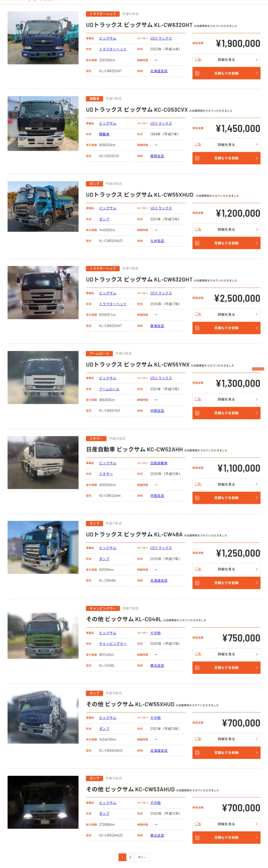The image size is (268, 868).
Task: Open 北海道支店 link in first listing
Action: 159,71
